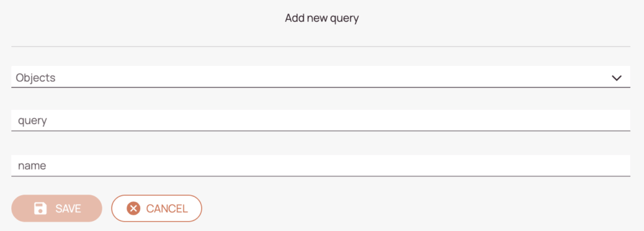The height and width of the screenshot is (231, 644).
Task: Click the circled X cancel icon
Action: [133, 208]
